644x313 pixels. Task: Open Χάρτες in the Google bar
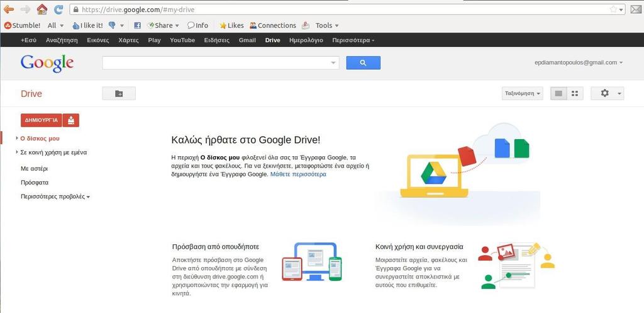click(128, 40)
